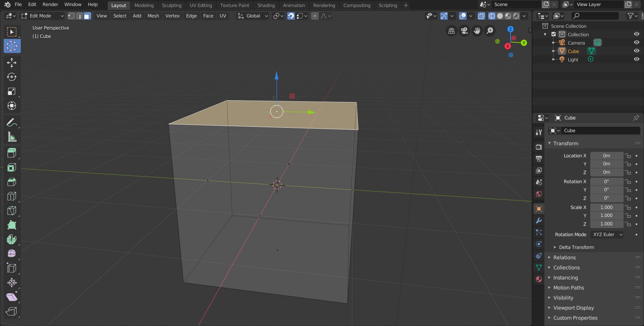This screenshot has height=326, width=644.
Task: Toggle Collection visibility eye
Action: coord(636,34)
